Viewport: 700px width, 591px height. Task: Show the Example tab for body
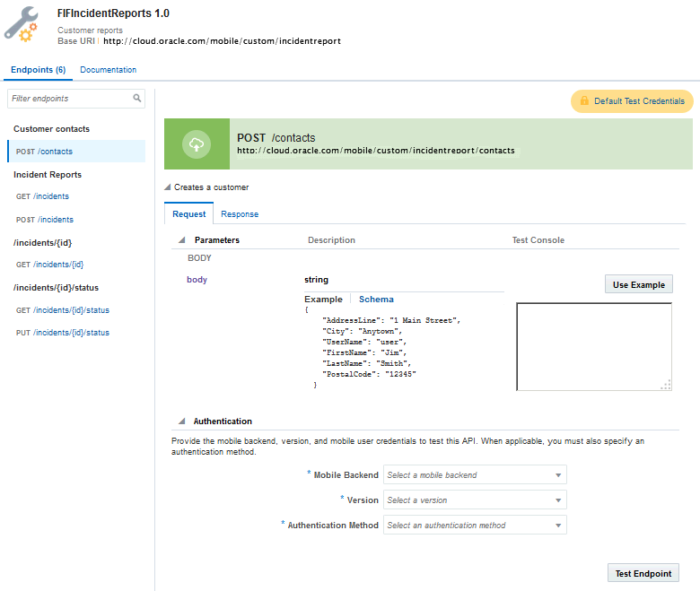[x=324, y=300]
